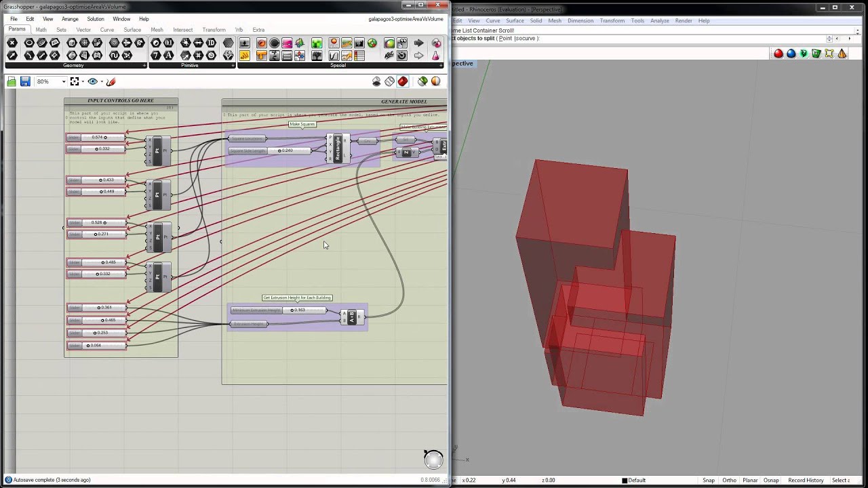Screen dimensions: 868x488
Task: Select the Rectangle component on canvas
Action: click(x=337, y=148)
